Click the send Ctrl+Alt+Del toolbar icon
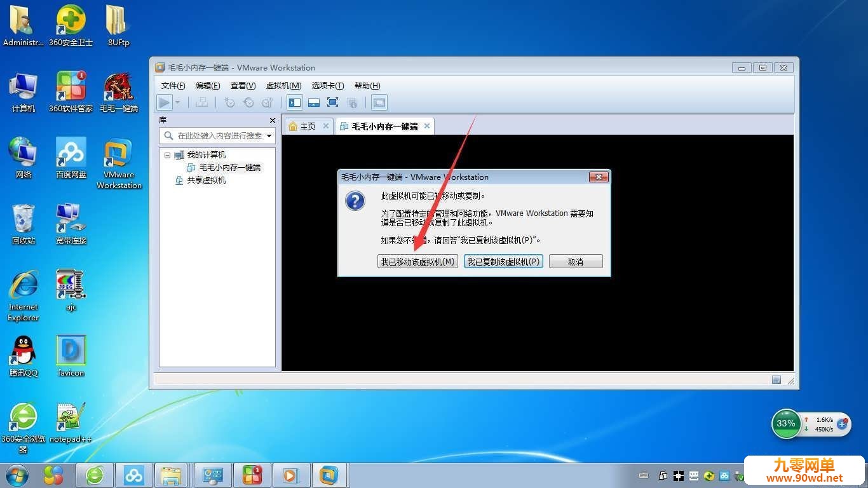Image resolution: width=868 pixels, height=488 pixels. point(202,102)
